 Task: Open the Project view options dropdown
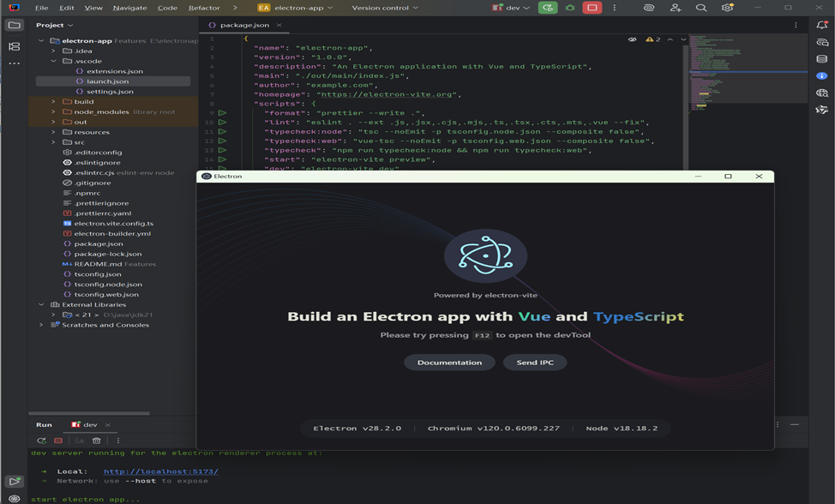(54, 25)
